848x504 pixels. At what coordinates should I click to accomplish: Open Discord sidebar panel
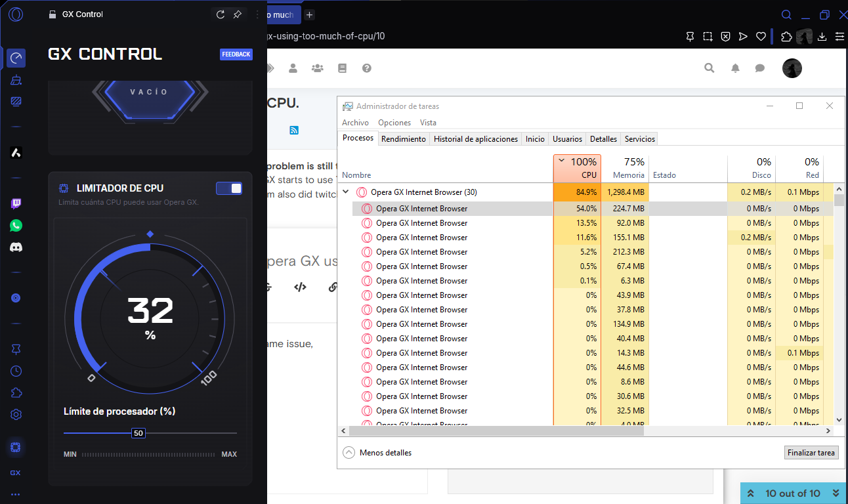pos(16,247)
